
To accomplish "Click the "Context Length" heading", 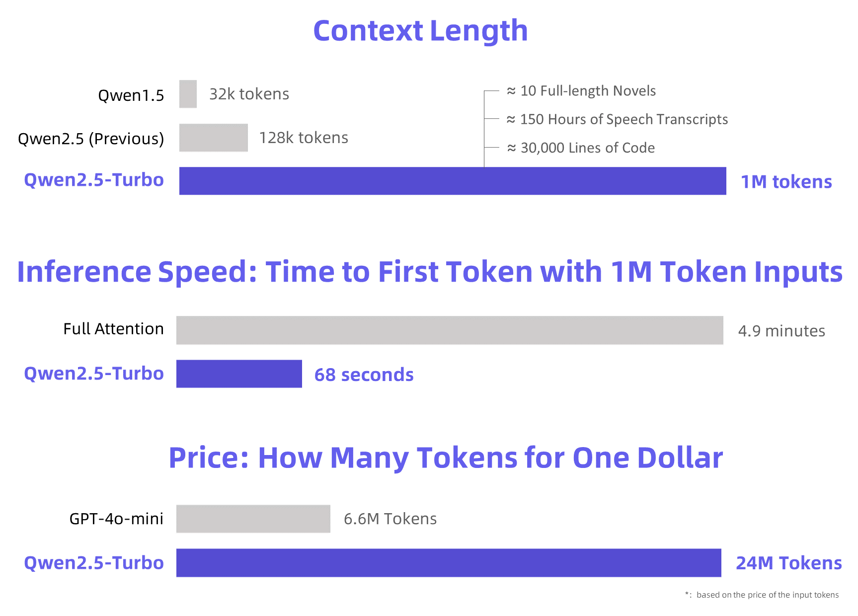I will click(420, 31).
